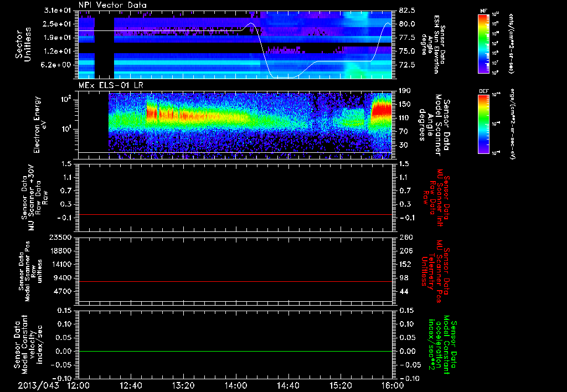Screen dimensions: 567x392
Task: Click the 'Sector Unitless' axis title
Action: [23, 44]
